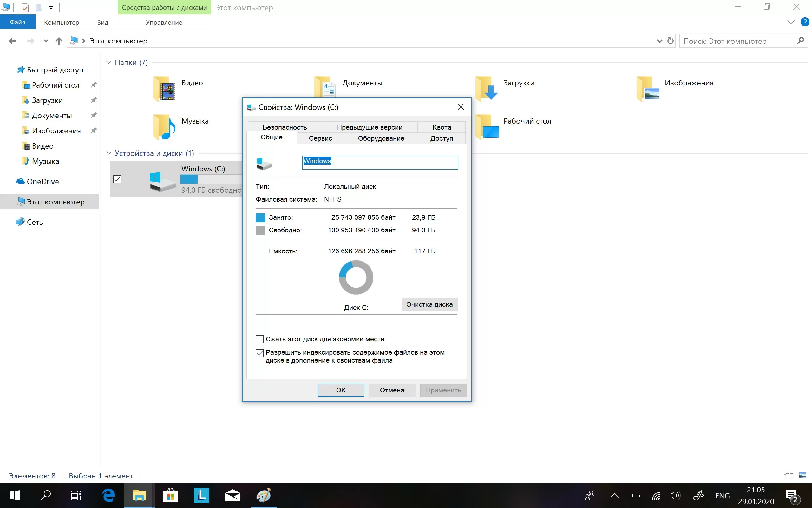Collapse the Устройства и диски (1) group
The image size is (812, 508).
coord(109,153)
